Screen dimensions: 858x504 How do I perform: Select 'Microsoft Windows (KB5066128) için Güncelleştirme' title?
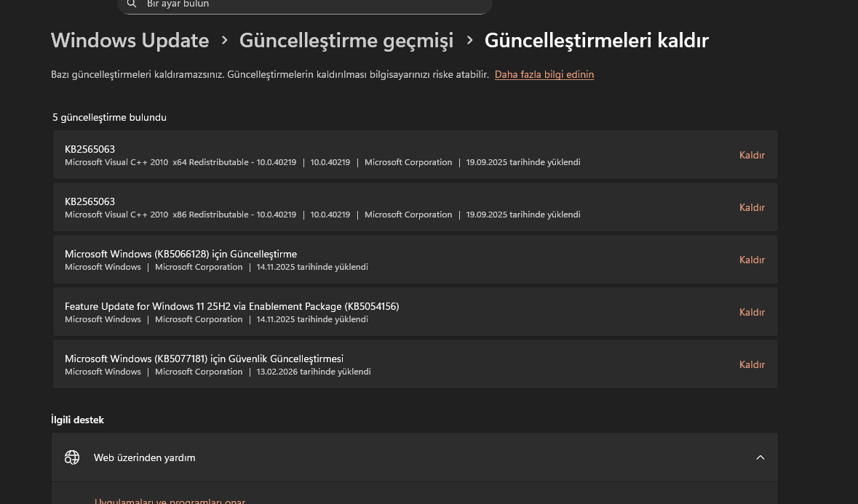click(180, 255)
